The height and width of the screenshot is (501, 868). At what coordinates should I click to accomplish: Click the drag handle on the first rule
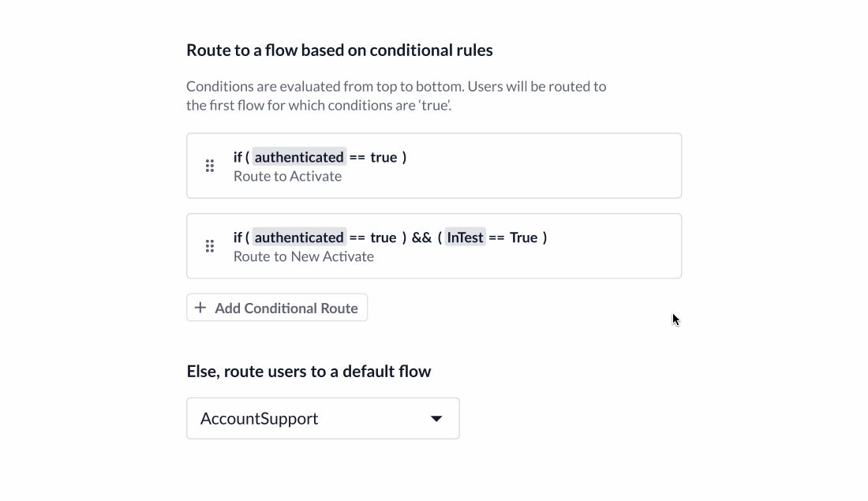click(x=210, y=166)
